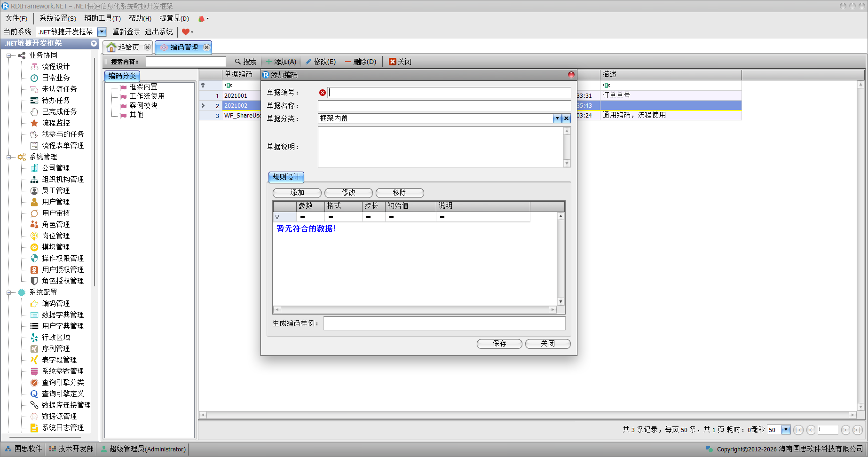The width and height of the screenshot is (868, 457).
Task: Open the 单据分类 dropdown arrow
Action: [x=557, y=118]
